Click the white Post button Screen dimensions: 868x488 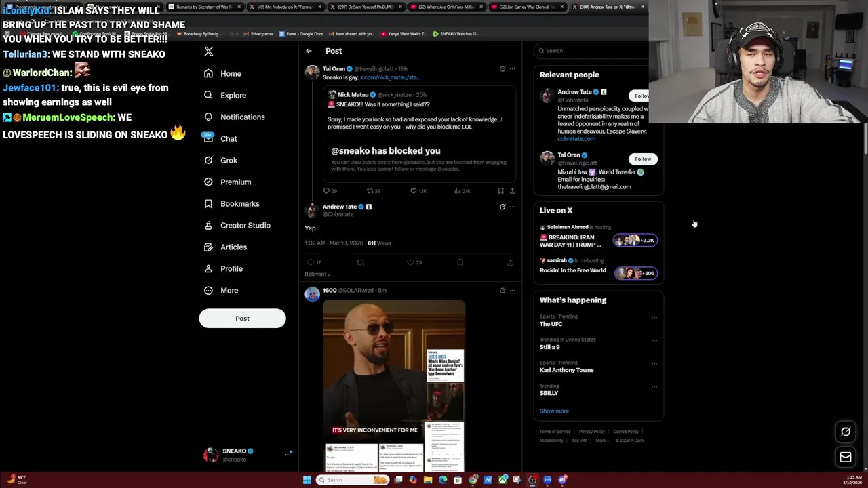(242, 318)
